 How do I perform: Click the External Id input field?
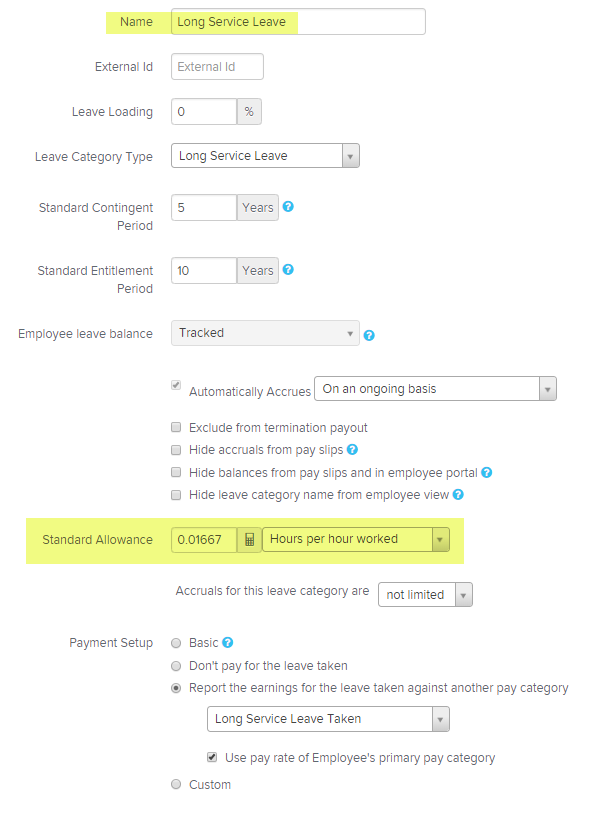pos(217,66)
